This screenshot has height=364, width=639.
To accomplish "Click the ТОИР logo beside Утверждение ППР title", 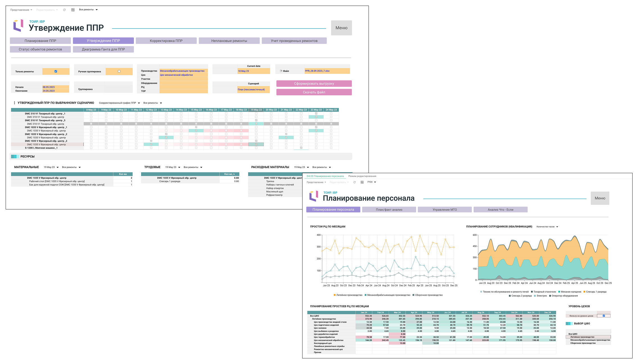I will [18, 26].
